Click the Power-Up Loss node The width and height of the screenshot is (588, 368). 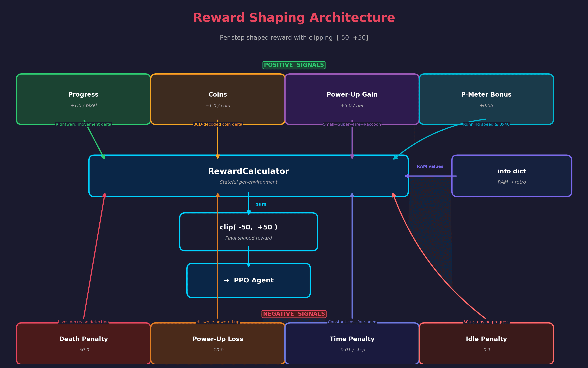217,343
